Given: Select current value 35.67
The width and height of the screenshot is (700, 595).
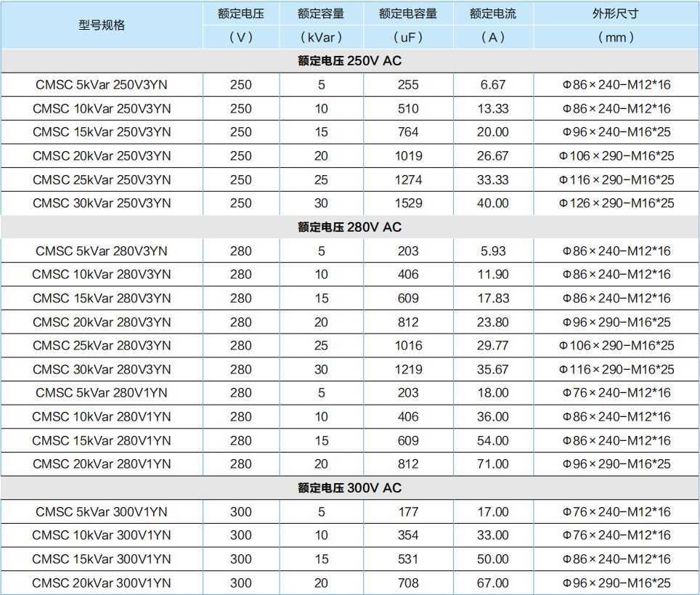Looking at the screenshot, I should 493,369.
